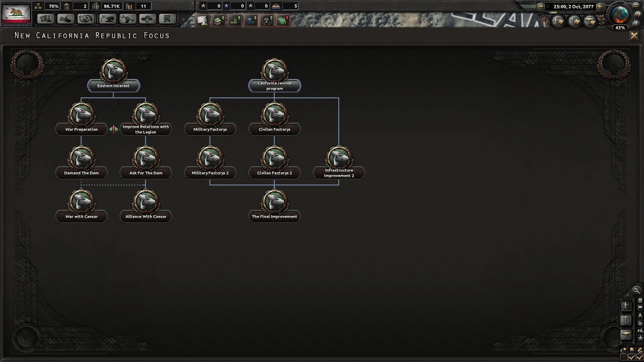This screenshot has height=362, width=644.
Task: Open New California Republic flag politics view
Action: (16, 13)
